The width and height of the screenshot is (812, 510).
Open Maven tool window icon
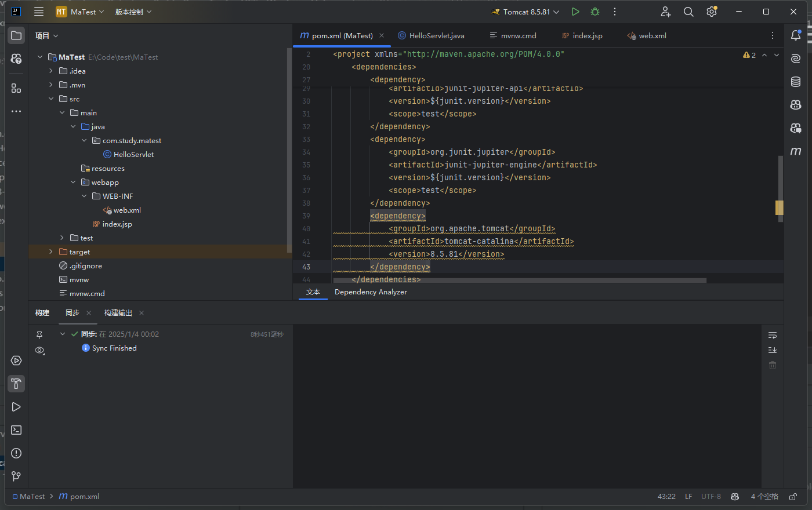click(796, 151)
